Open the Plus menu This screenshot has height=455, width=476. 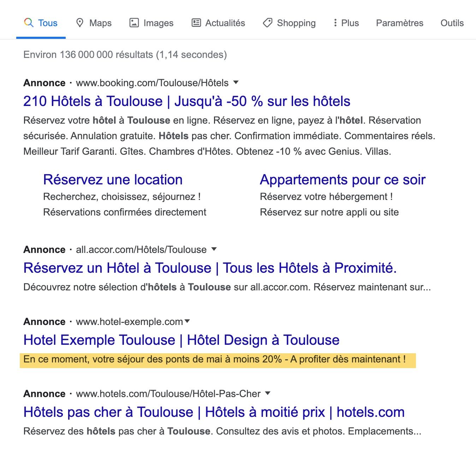point(346,23)
